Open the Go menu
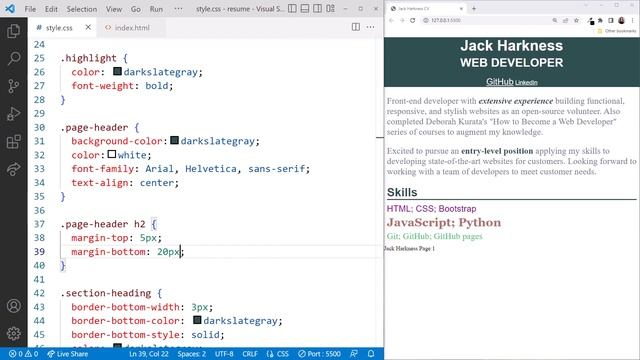Image resolution: width=640 pixels, height=360 pixels. [x=136, y=9]
